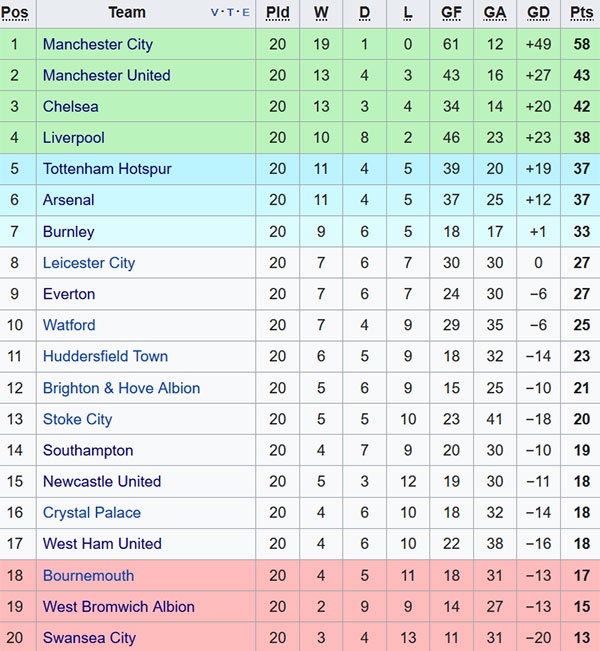Click the Pts column header
The image size is (600, 651).
581,13
